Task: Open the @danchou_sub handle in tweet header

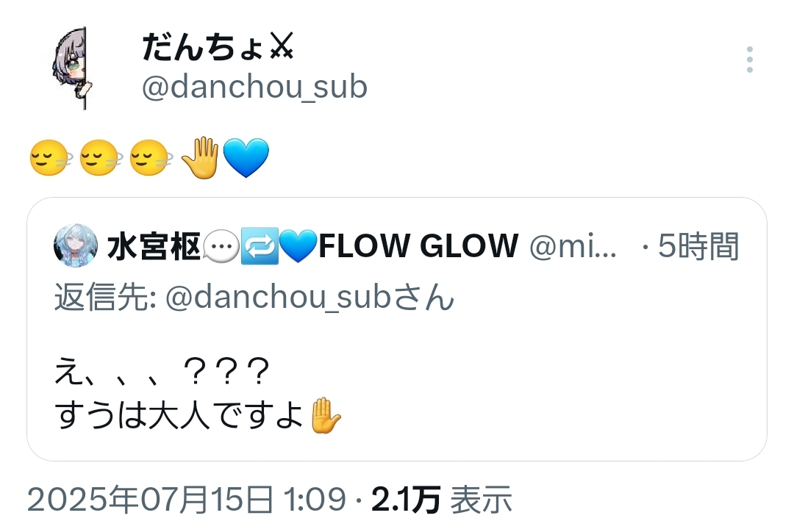Action: click(254, 87)
